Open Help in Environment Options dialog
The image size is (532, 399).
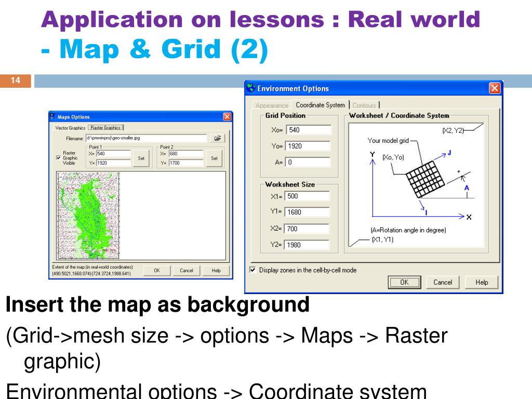482,282
